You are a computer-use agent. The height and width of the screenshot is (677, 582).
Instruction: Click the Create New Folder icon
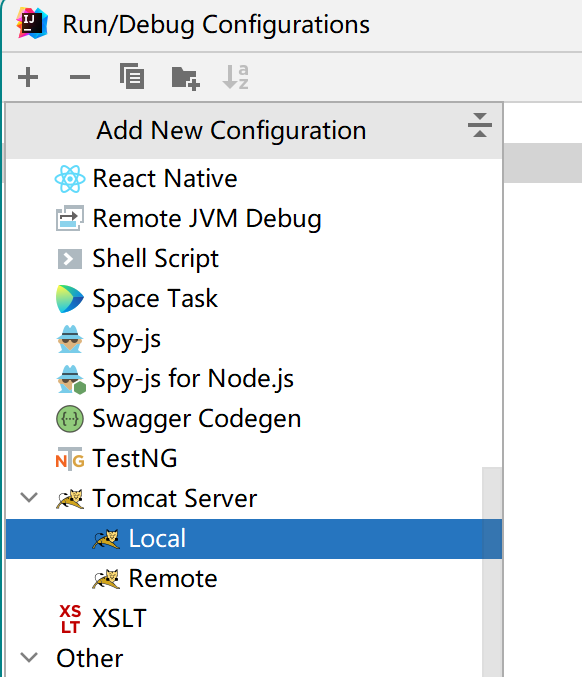click(185, 78)
